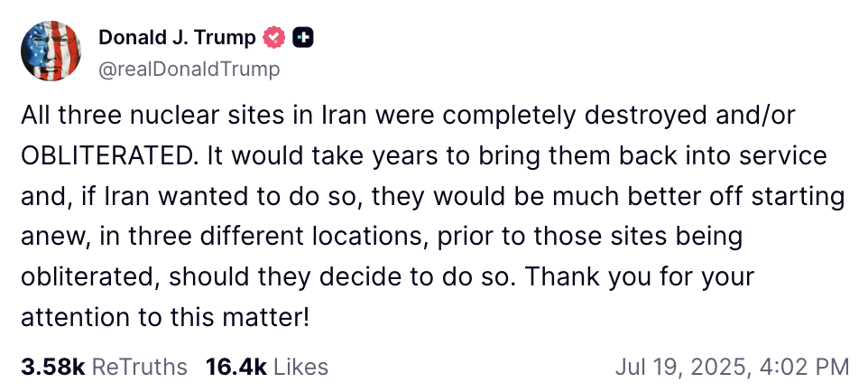Click the black plus badge icon
Screen dimensions: 868x392
tap(304, 38)
